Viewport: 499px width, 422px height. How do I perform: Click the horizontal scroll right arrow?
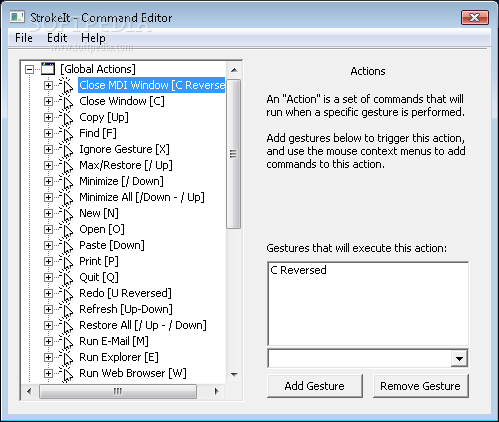pos(217,391)
